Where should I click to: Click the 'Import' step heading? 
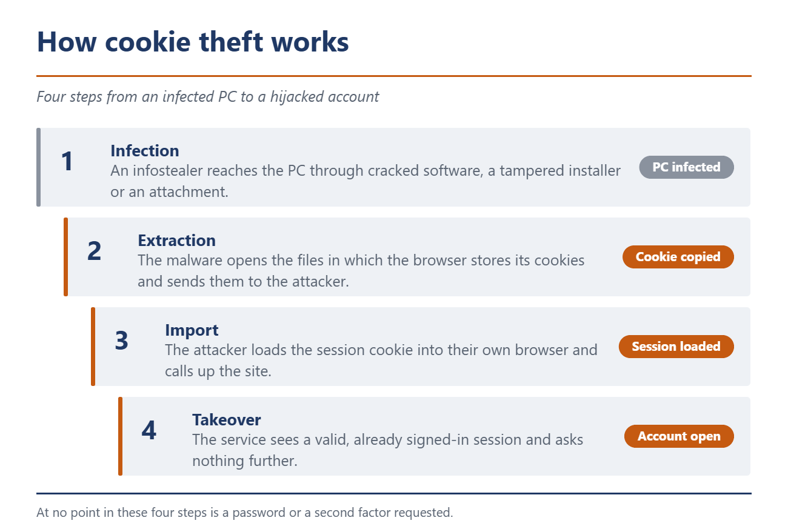tap(192, 330)
